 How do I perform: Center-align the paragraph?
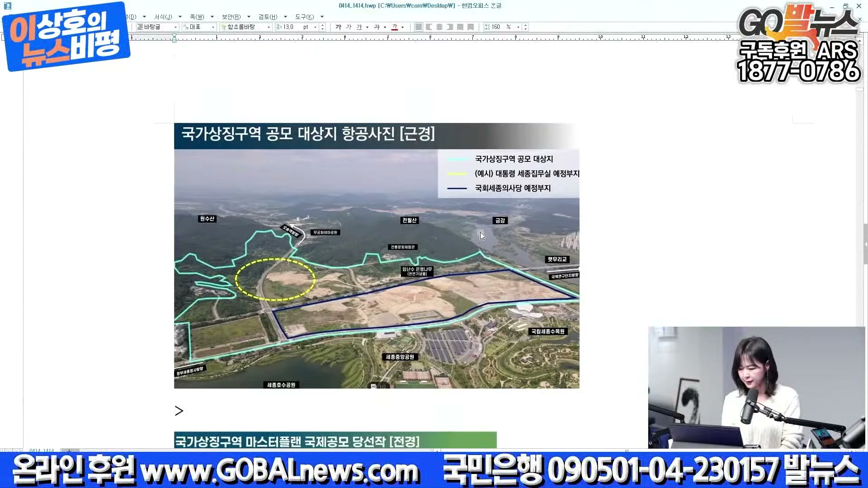439,27
